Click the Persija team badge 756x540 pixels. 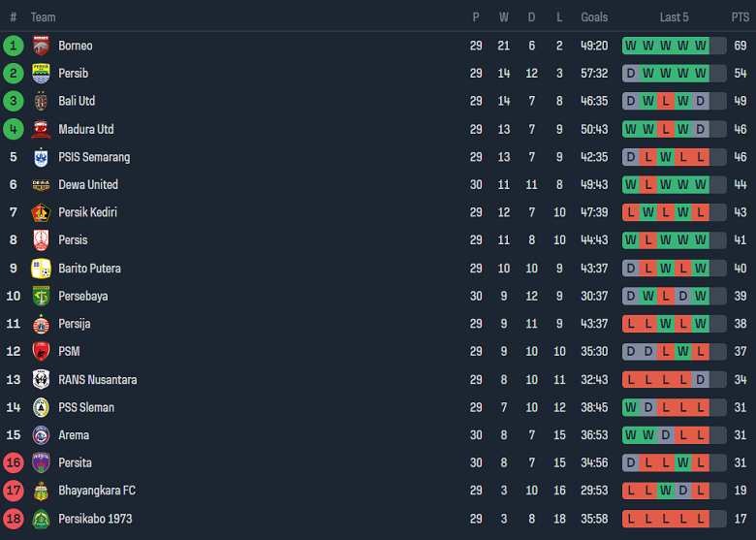coord(41,324)
